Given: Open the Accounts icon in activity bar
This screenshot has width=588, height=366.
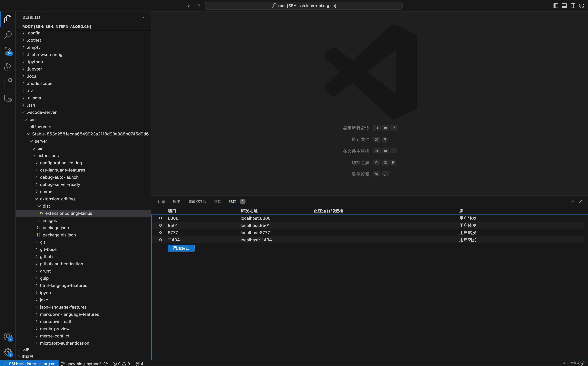Looking at the screenshot, I should 8,336.
